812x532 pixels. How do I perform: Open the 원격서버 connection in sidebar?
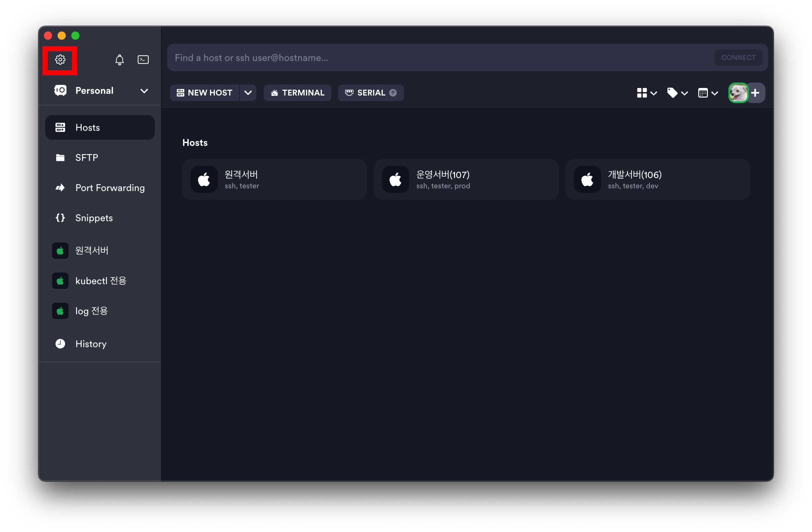[x=92, y=251]
